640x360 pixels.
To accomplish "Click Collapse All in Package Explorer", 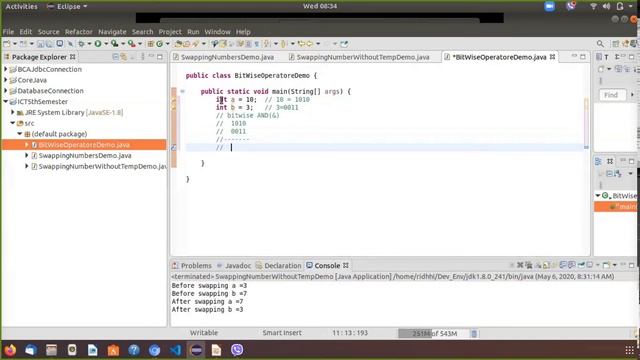I will click(116, 57).
